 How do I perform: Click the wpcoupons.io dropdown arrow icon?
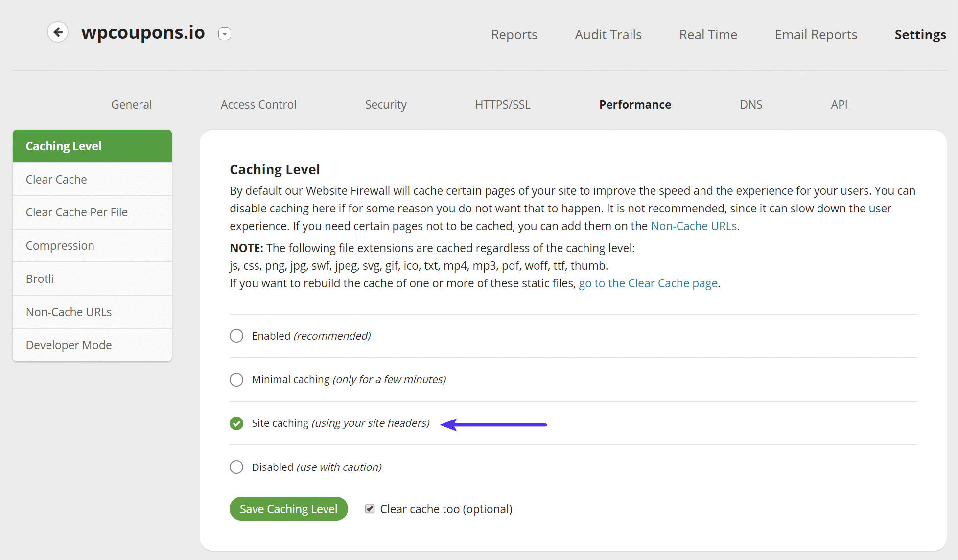click(225, 33)
